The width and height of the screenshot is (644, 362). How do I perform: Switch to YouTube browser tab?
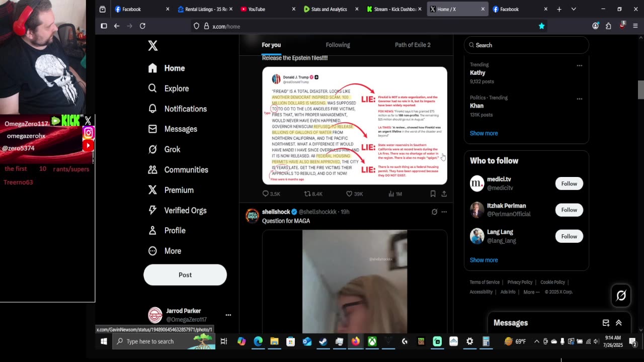click(x=267, y=9)
